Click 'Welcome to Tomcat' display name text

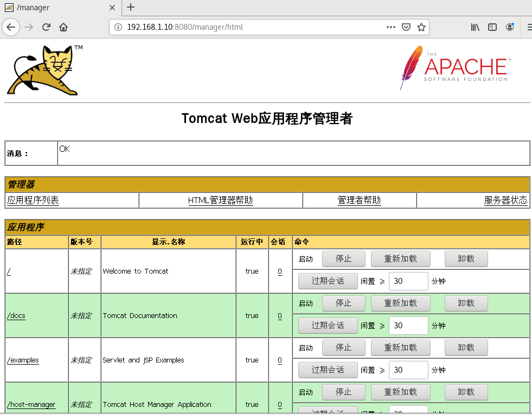tap(136, 271)
